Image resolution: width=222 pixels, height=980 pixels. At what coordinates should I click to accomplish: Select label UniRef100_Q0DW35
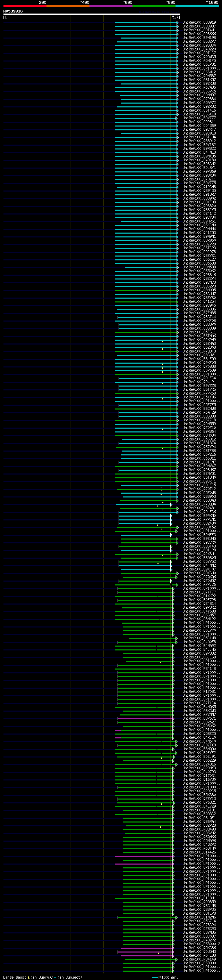point(199,57)
